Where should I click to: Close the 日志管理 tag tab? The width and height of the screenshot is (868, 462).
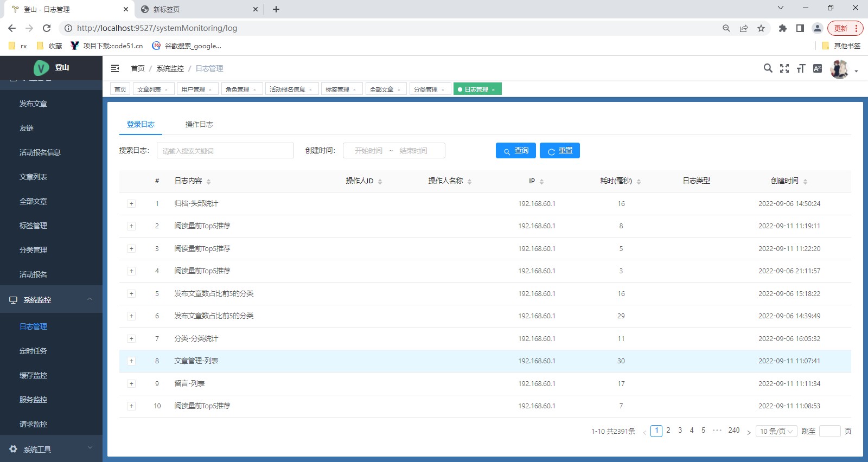point(493,90)
